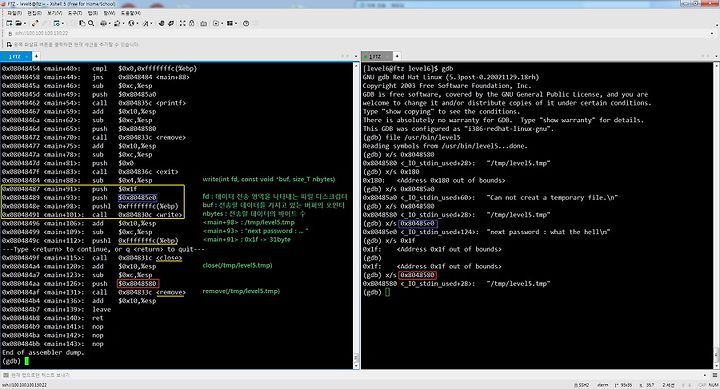Viewport: 720px width, 389px height.
Task: Expand the encoding globe dropdown arrow
Action: click(137, 23)
